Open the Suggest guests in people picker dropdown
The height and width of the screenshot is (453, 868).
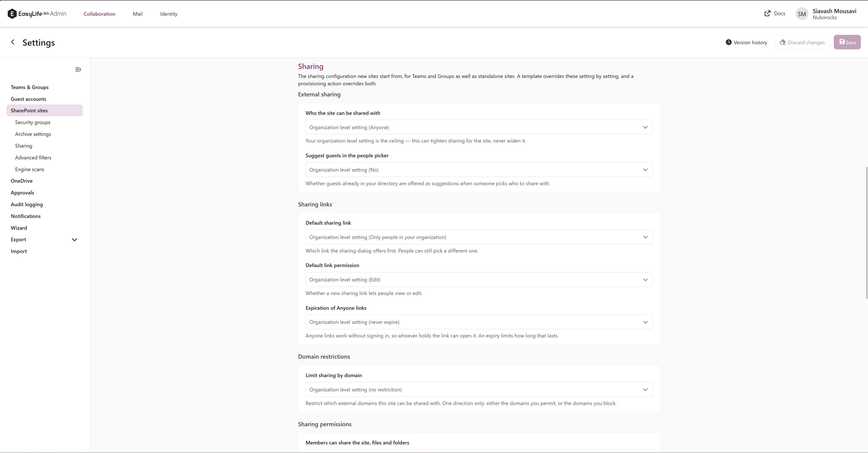click(x=479, y=170)
